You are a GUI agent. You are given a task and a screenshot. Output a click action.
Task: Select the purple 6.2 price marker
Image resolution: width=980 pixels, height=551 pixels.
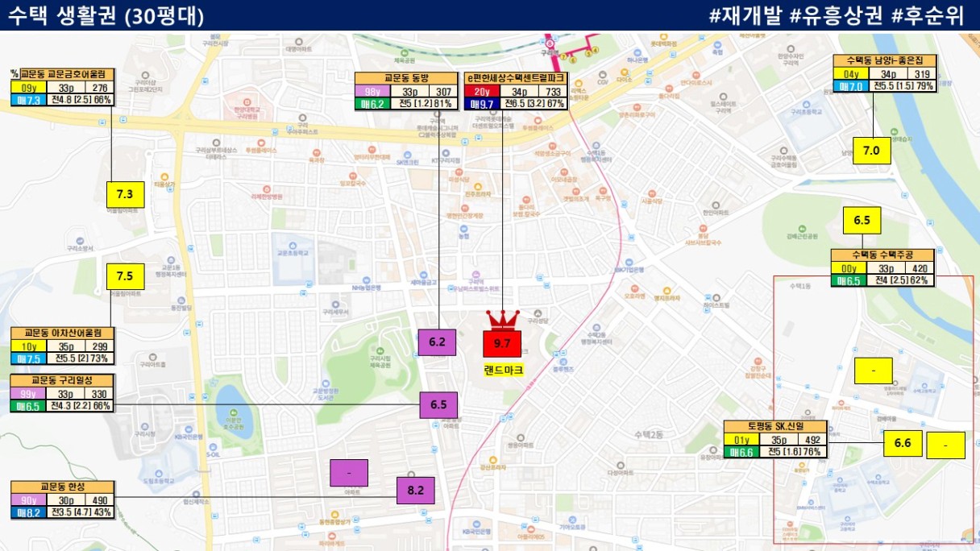click(x=438, y=343)
